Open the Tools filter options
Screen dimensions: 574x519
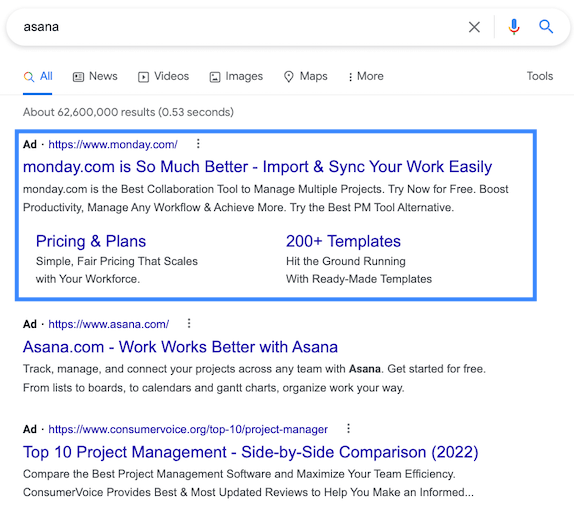click(x=540, y=76)
